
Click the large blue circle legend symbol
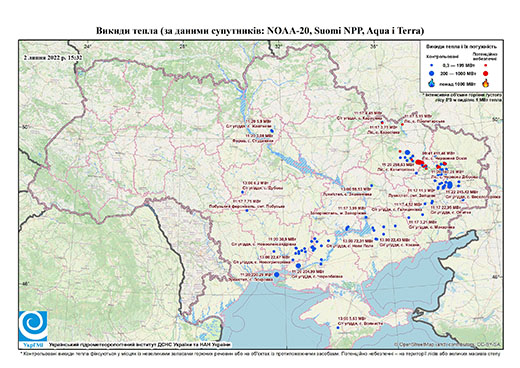coord(432,73)
